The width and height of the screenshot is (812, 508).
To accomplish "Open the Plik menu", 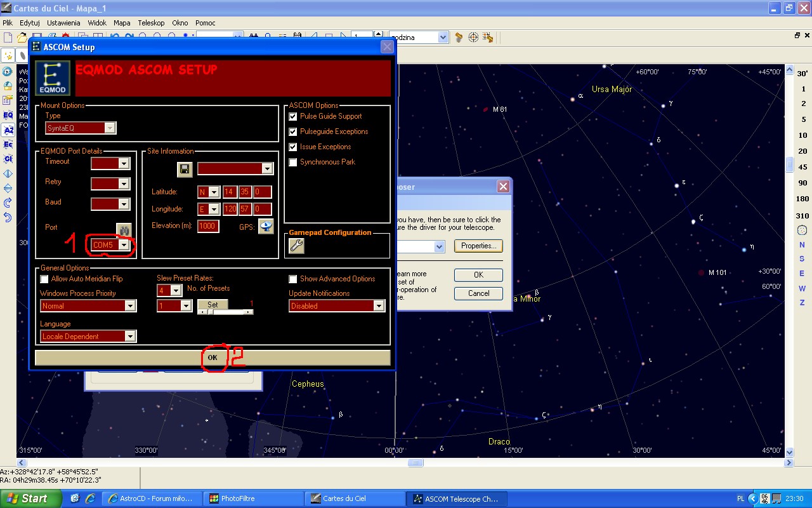I will tap(8, 22).
